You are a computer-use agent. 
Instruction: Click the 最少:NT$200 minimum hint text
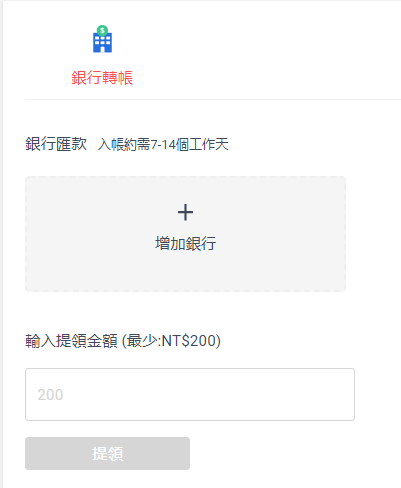point(171,341)
